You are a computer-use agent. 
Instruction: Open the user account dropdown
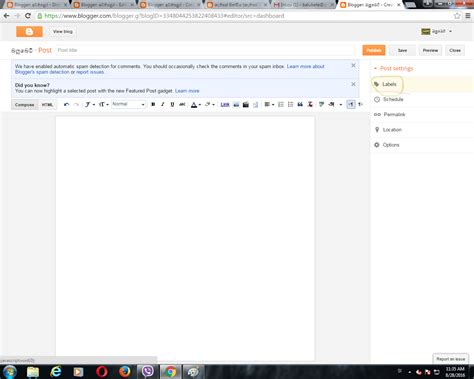tap(437, 31)
